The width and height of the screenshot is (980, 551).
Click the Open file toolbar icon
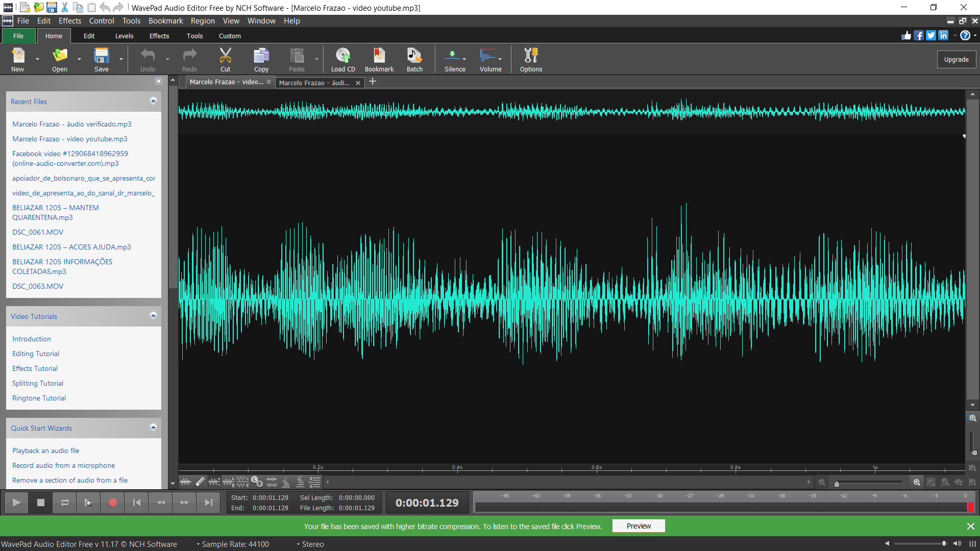click(60, 59)
